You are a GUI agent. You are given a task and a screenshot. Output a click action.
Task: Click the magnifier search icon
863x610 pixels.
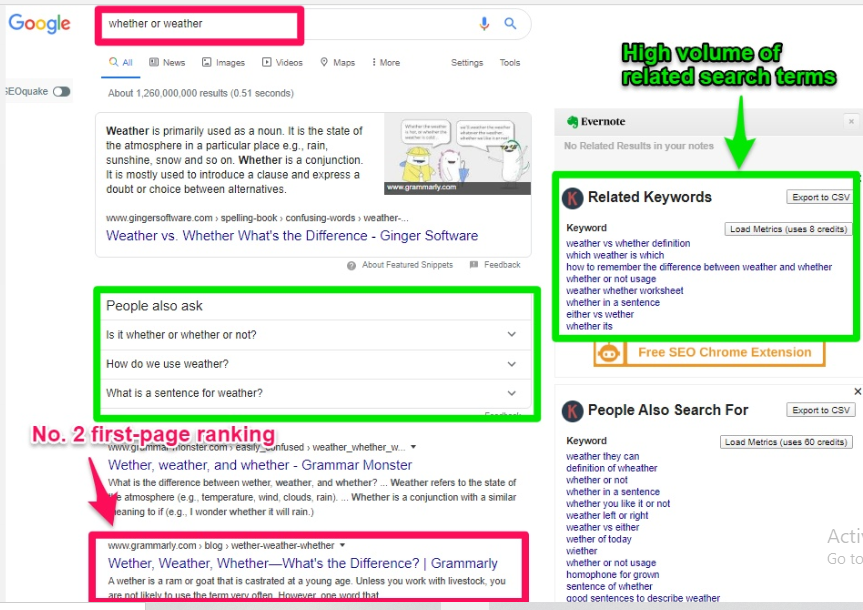(x=510, y=24)
